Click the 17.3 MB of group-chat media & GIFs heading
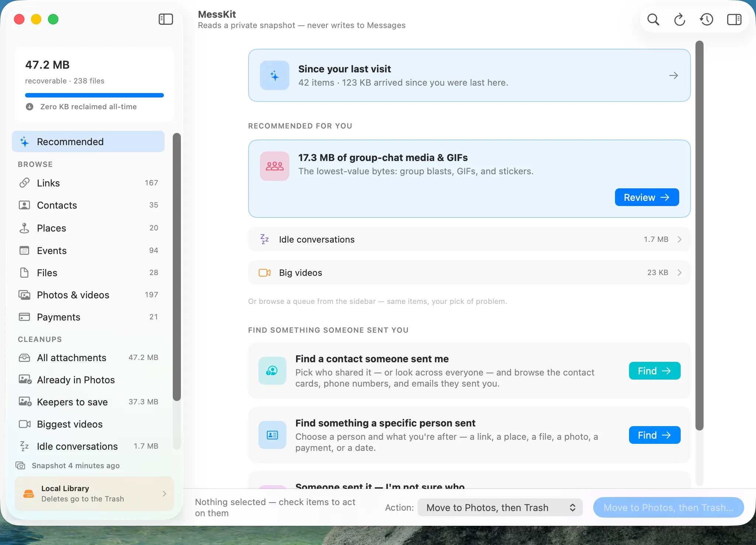The image size is (756, 545). (383, 158)
